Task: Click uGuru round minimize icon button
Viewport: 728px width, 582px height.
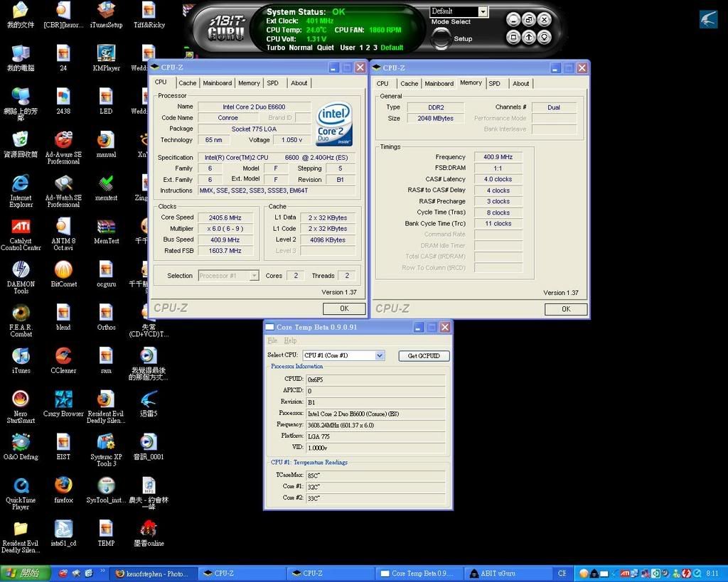Action: pos(513,19)
